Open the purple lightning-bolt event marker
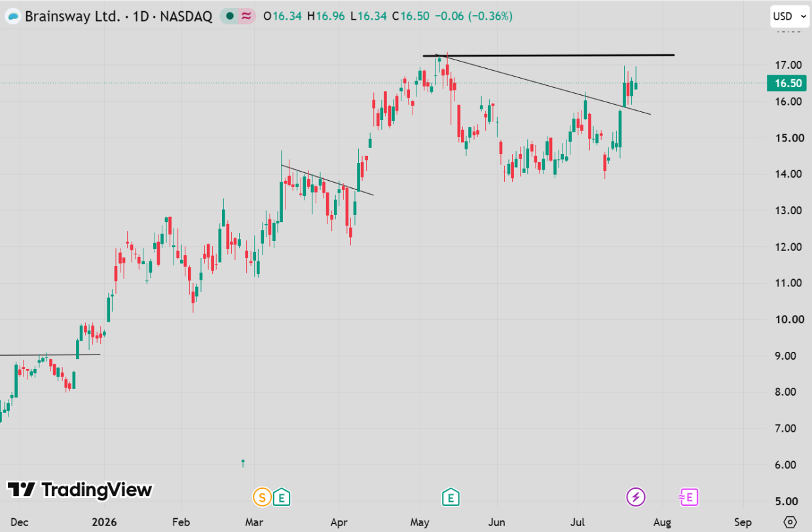Viewport: 812px width, 532px height. [x=636, y=497]
